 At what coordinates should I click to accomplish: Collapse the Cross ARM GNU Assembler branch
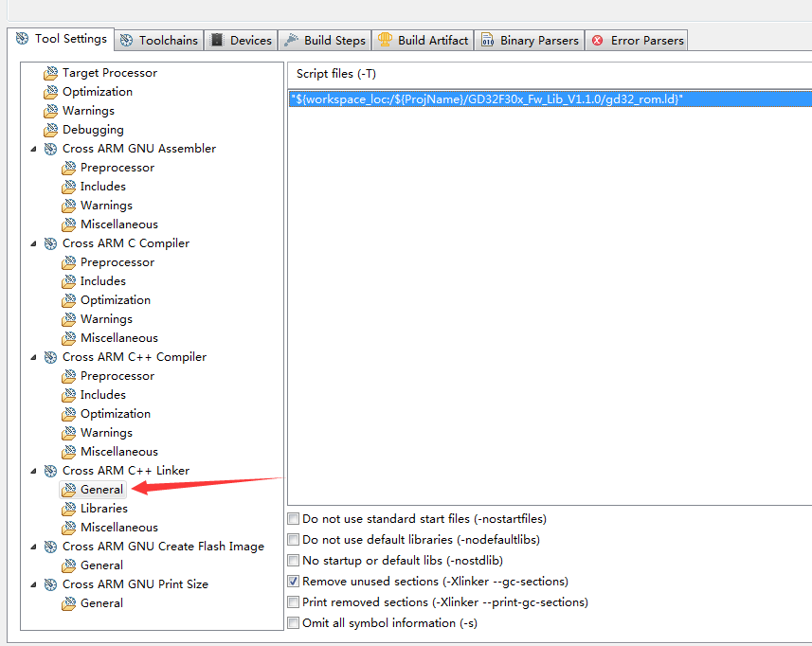click(35, 148)
